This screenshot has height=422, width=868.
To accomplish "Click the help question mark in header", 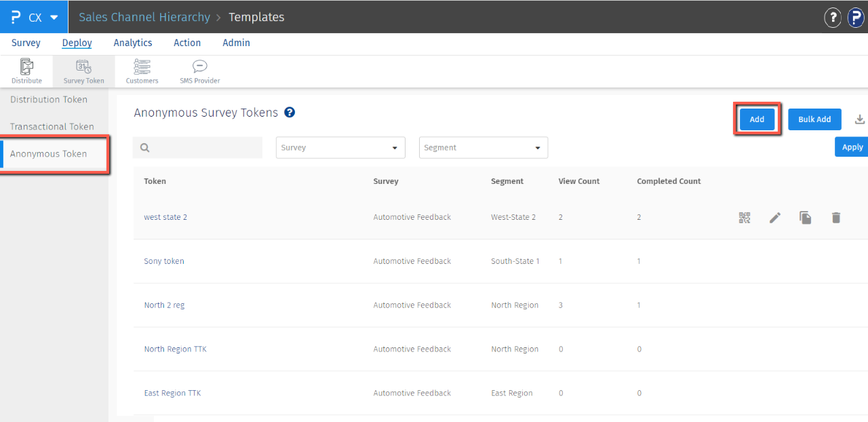I will click(x=833, y=18).
